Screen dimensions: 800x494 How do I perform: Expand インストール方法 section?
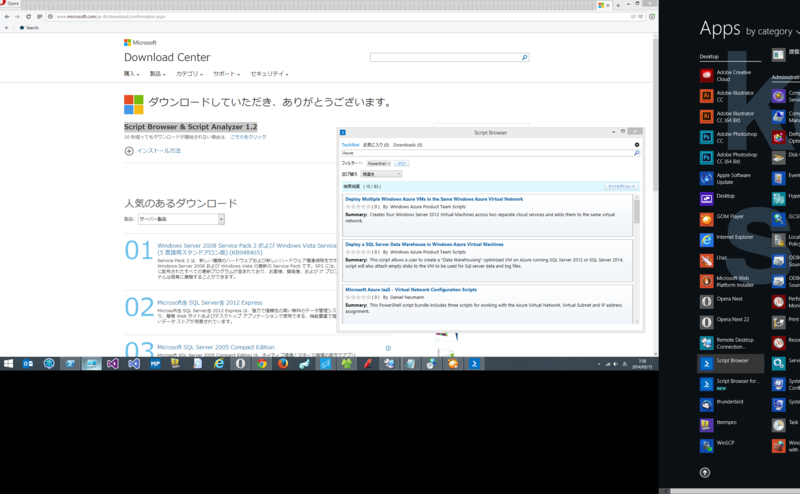153,151
